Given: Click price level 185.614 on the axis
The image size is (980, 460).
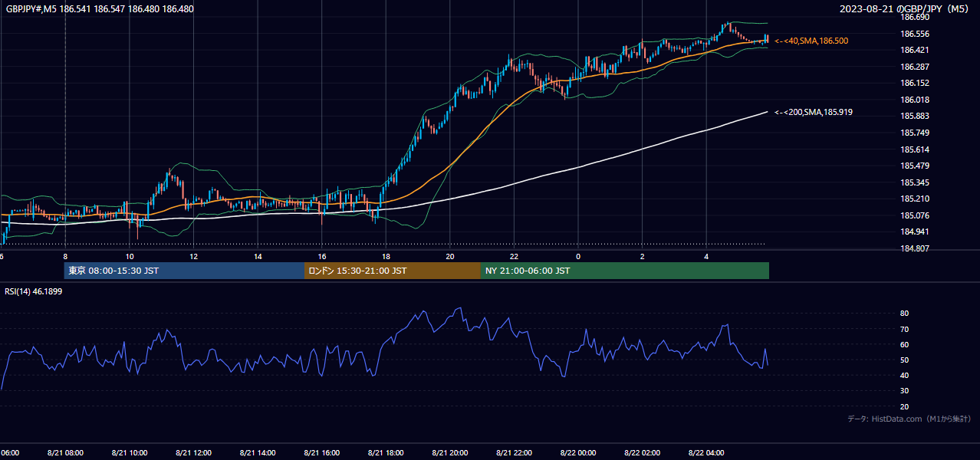Looking at the screenshot, I should [x=915, y=149].
